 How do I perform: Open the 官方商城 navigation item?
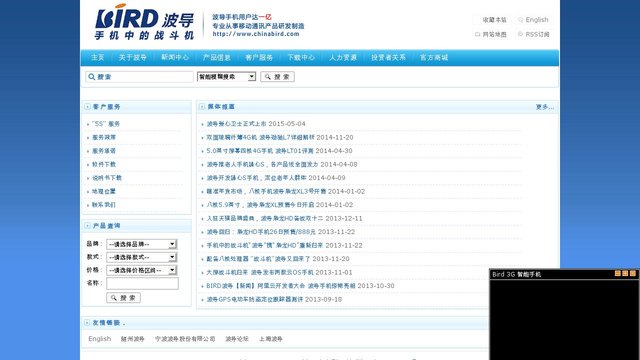click(434, 58)
